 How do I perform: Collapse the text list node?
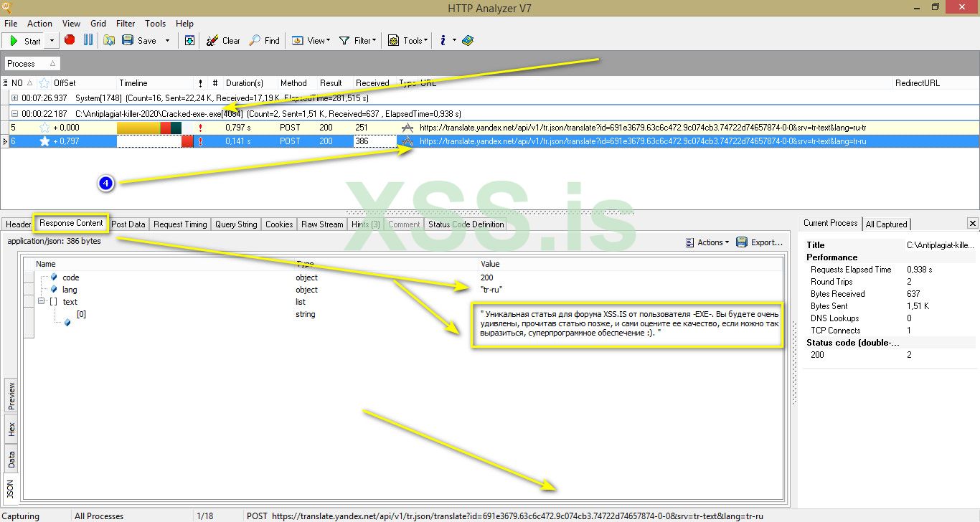pos(42,302)
